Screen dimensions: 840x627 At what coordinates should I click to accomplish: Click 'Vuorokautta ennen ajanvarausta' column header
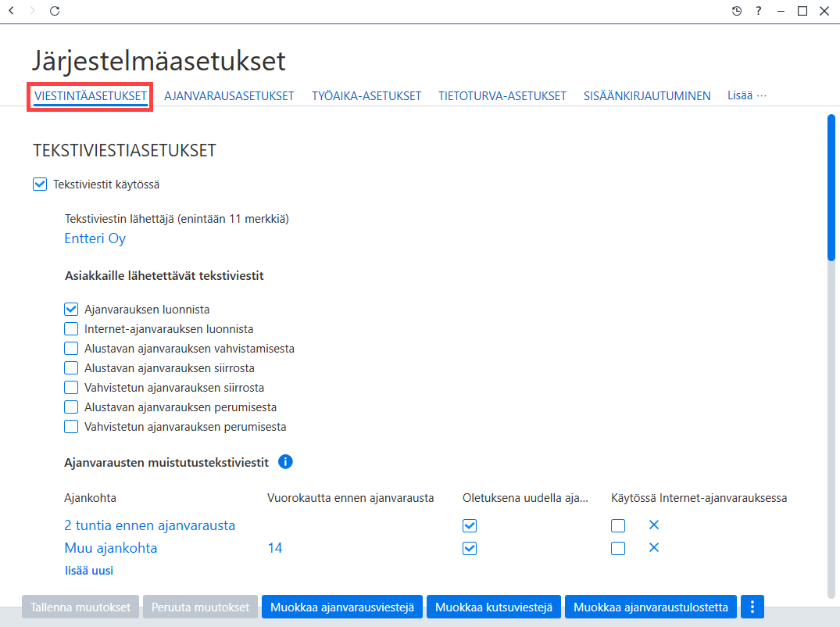tap(350, 498)
